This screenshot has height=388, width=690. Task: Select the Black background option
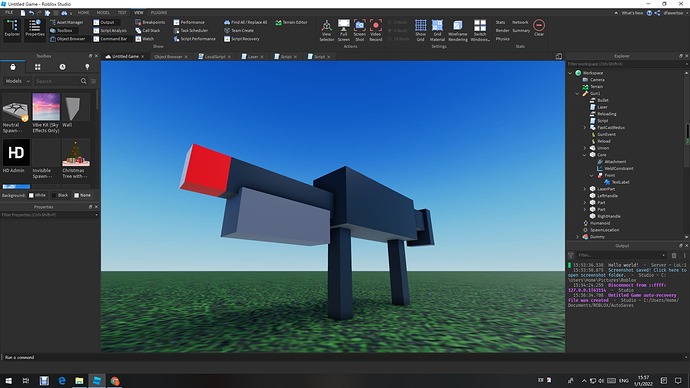click(60, 195)
